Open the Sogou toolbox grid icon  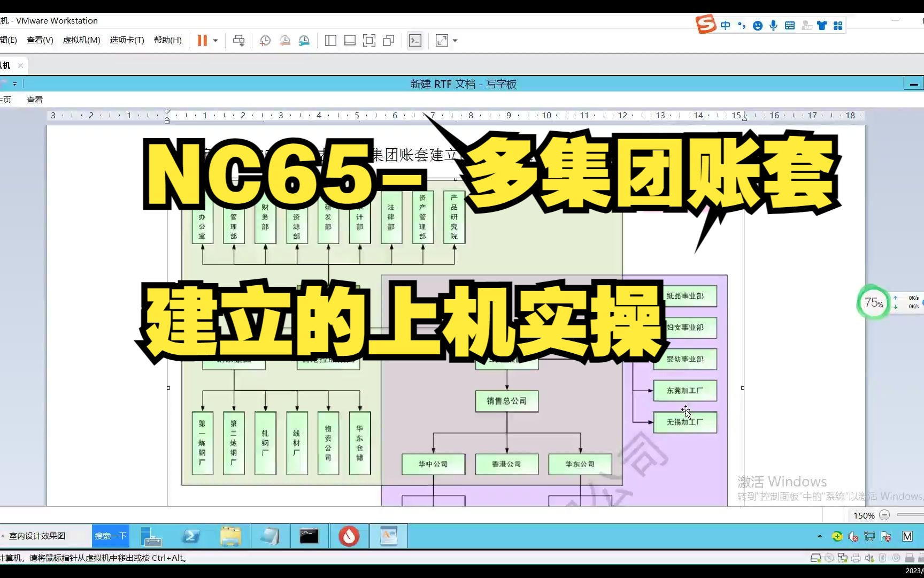838,25
